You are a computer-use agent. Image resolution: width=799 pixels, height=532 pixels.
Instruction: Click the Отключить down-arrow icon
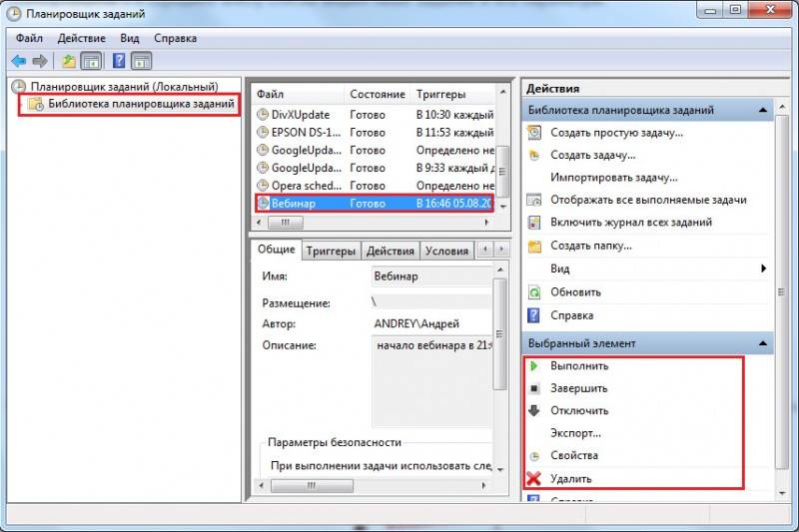tap(533, 410)
